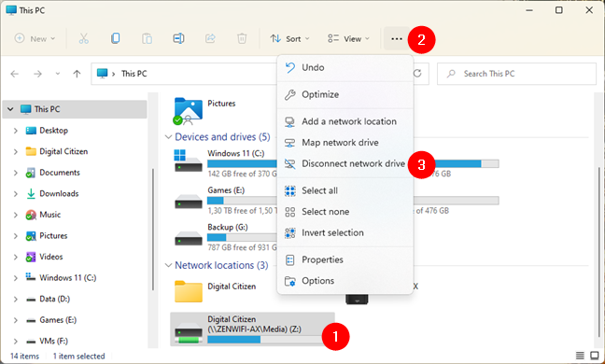Click the Copy icon in toolbar
This screenshot has height=364, width=605.
[x=116, y=38]
